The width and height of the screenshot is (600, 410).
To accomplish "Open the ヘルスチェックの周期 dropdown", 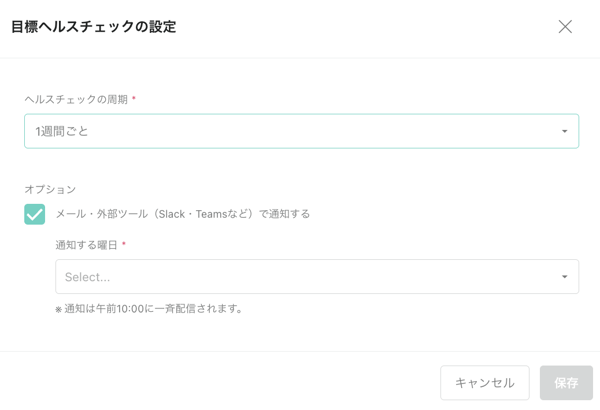I will pyautogui.click(x=300, y=131).
